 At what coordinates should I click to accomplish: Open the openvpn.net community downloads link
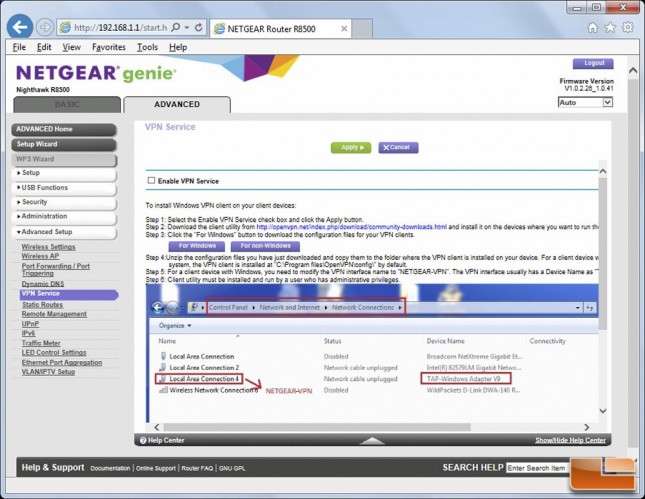(352, 227)
